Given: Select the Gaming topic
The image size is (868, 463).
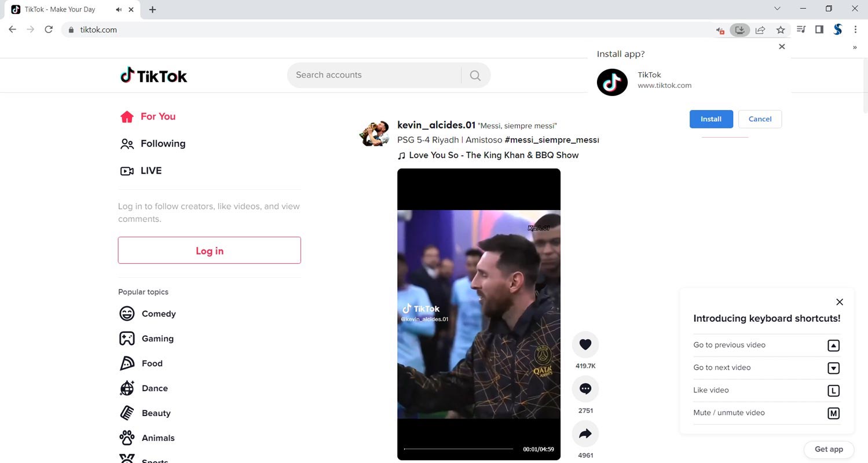Looking at the screenshot, I should click(x=158, y=339).
